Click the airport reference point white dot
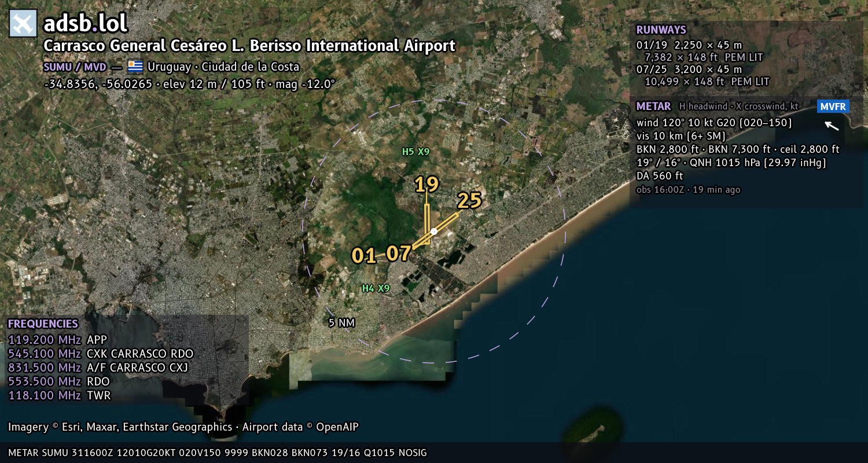 (434, 231)
